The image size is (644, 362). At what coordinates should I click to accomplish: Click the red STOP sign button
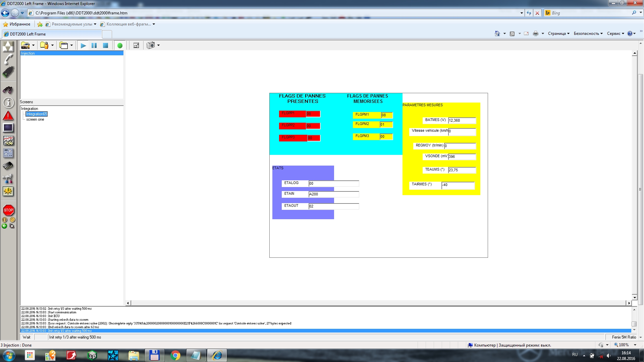8,210
